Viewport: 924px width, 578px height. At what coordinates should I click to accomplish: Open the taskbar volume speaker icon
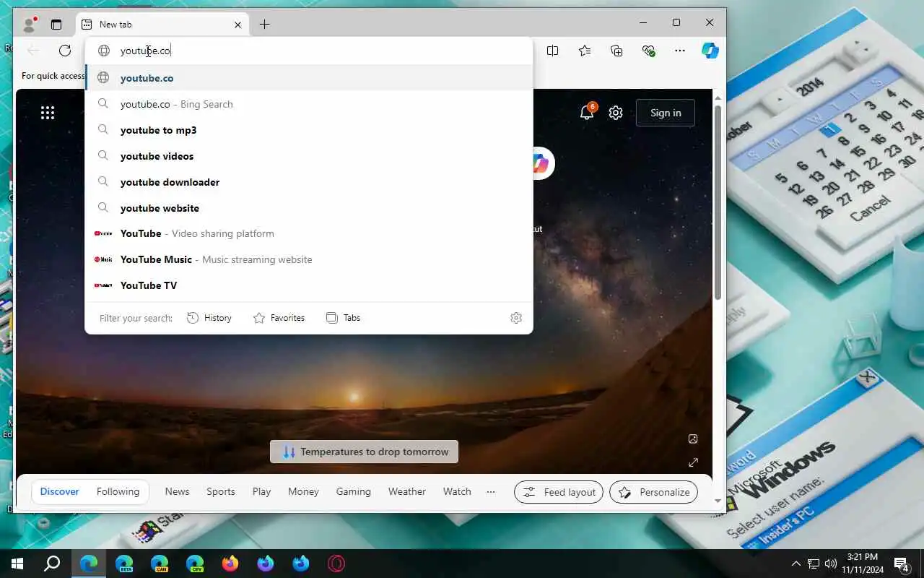click(831, 564)
